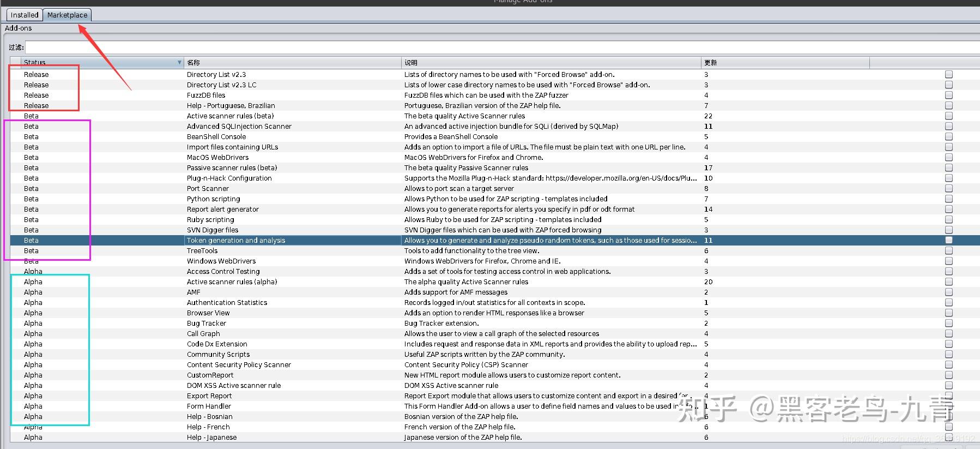Tick the Token generation and analysis checkbox
The height and width of the screenshot is (449, 980).
[x=949, y=240]
